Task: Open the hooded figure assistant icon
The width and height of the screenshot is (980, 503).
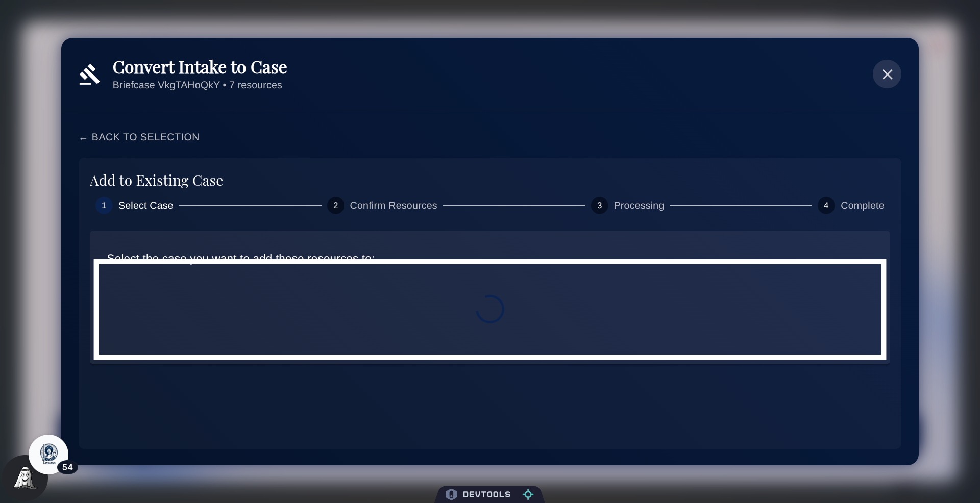Action: (x=24, y=479)
